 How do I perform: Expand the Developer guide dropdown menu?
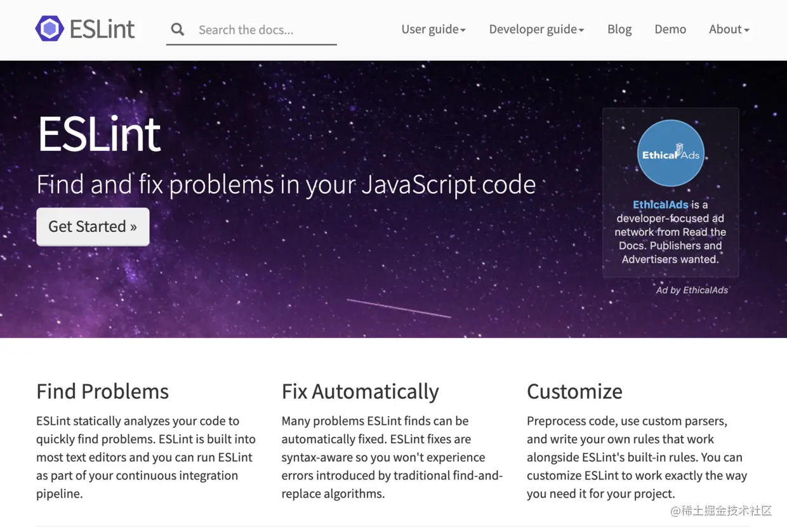pyautogui.click(x=536, y=29)
